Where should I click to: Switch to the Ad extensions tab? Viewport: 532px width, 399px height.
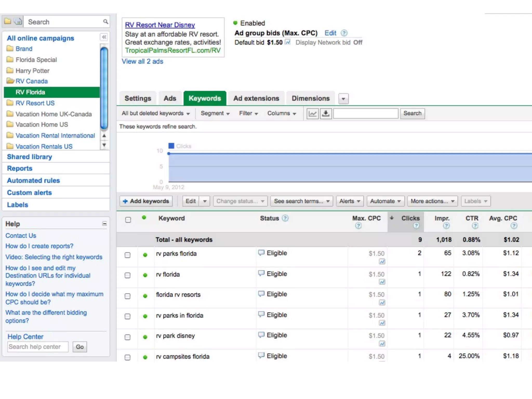256,98
